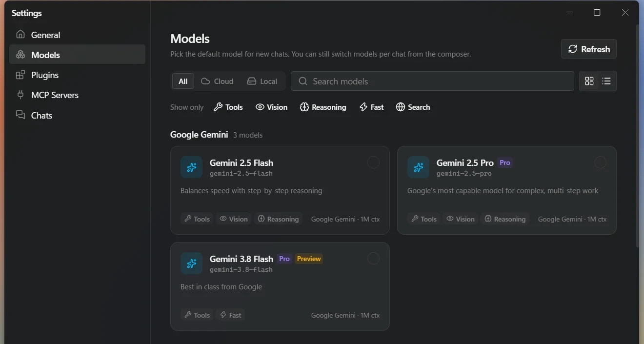This screenshot has width=644, height=344.
Task: Click the magnifier icon in search box
Action: click(x=303, y=81)
